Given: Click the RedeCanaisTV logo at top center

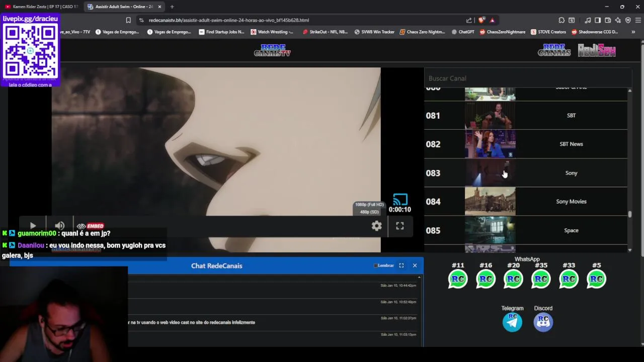Looking at the screenshot, I should point(272,50).
